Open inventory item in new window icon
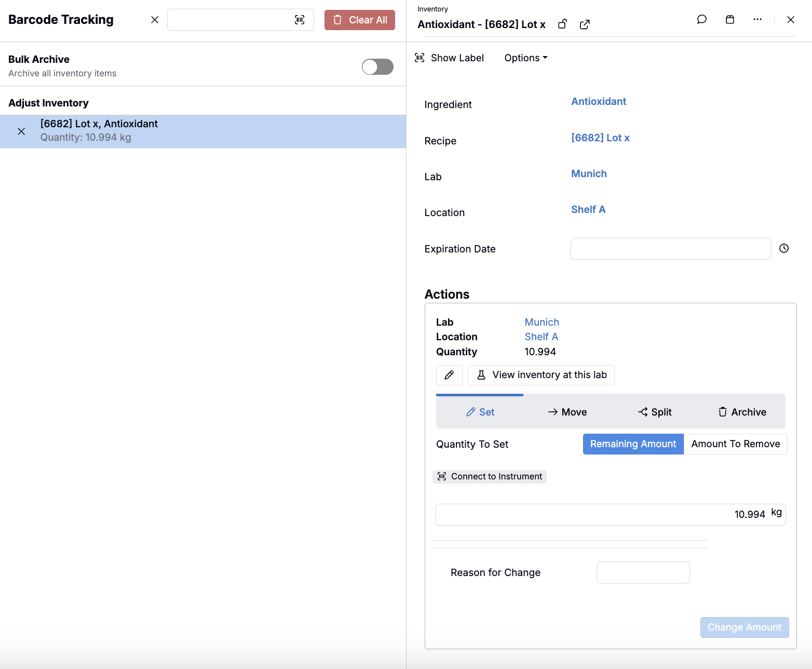 point(585,24)
